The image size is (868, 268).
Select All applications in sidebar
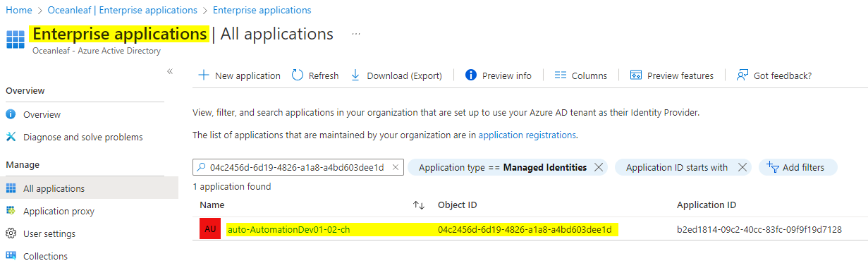click(89, 188)
